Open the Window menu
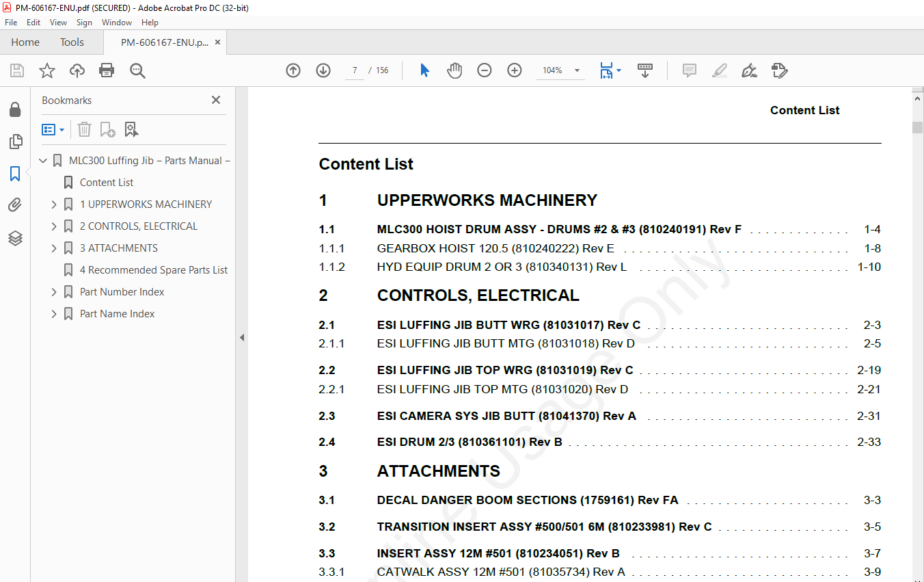The height and width of the screenshot is (582, 924). [x=117, y=23]
